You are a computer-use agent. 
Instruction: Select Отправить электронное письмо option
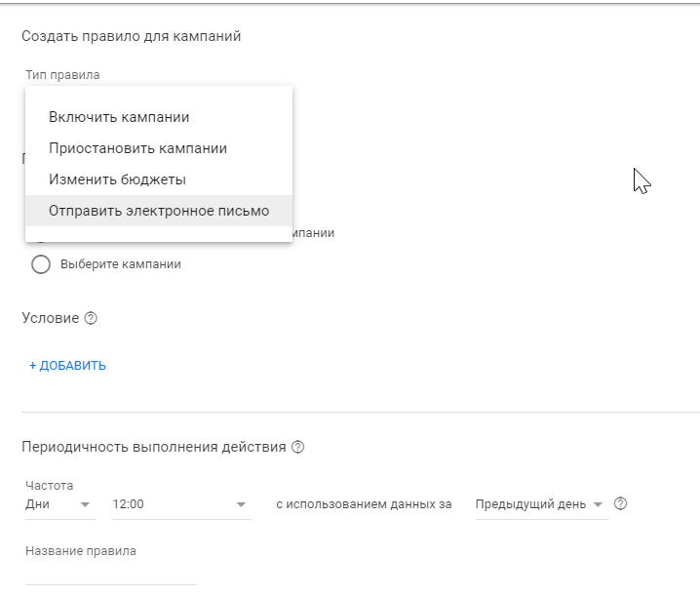click(x=159, y=211)
